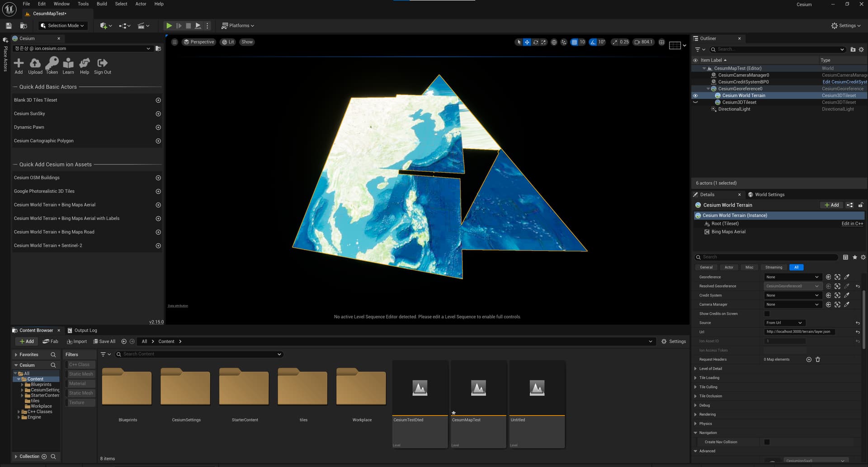
Task: Add Cesium SunSky actor
Action: tap(158, 114)
